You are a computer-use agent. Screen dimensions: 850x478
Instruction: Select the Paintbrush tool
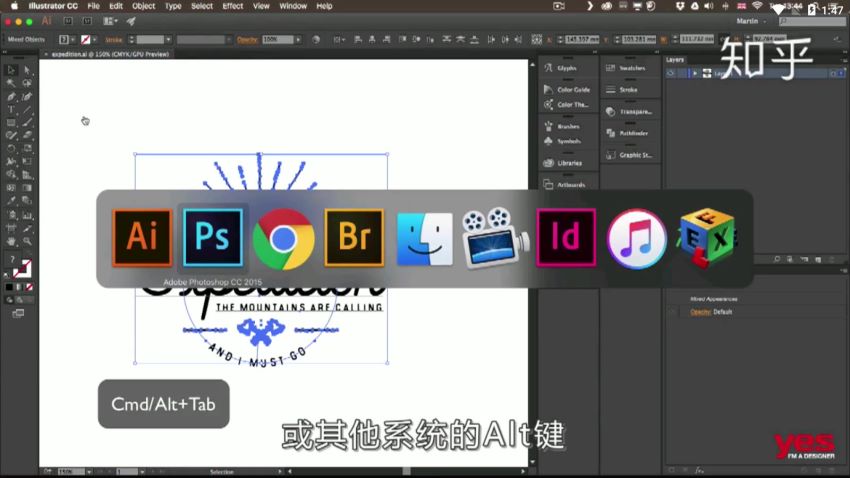pos(27,122)
